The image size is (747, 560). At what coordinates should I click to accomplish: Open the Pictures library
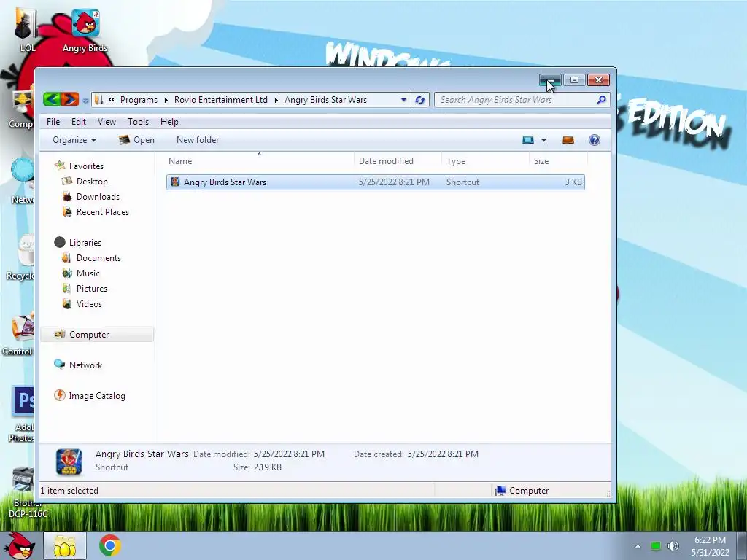[x=91, y=288]
